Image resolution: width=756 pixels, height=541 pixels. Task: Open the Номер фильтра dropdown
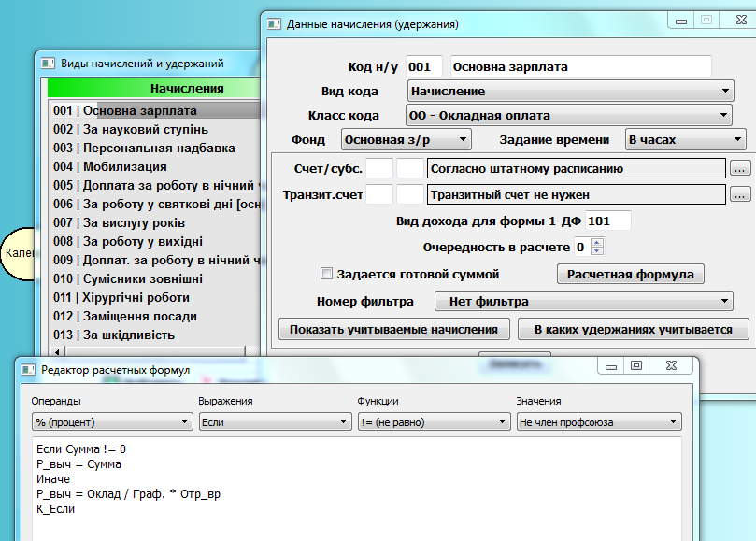click(x=583, y=302)
